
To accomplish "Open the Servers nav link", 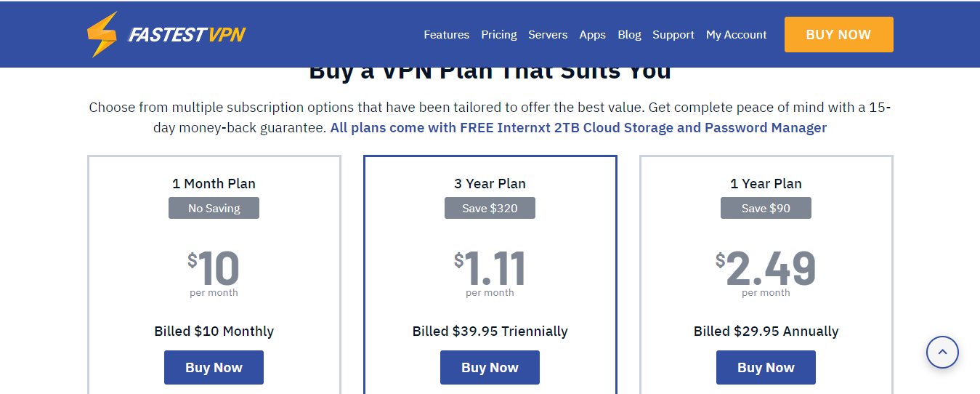I will pos(548,35).
